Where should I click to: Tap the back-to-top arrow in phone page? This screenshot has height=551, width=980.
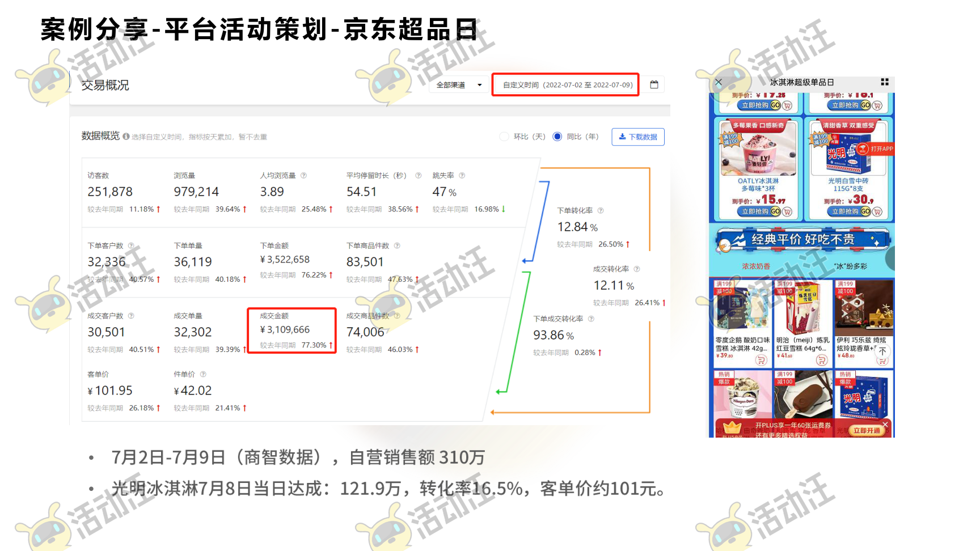(882, 351)
